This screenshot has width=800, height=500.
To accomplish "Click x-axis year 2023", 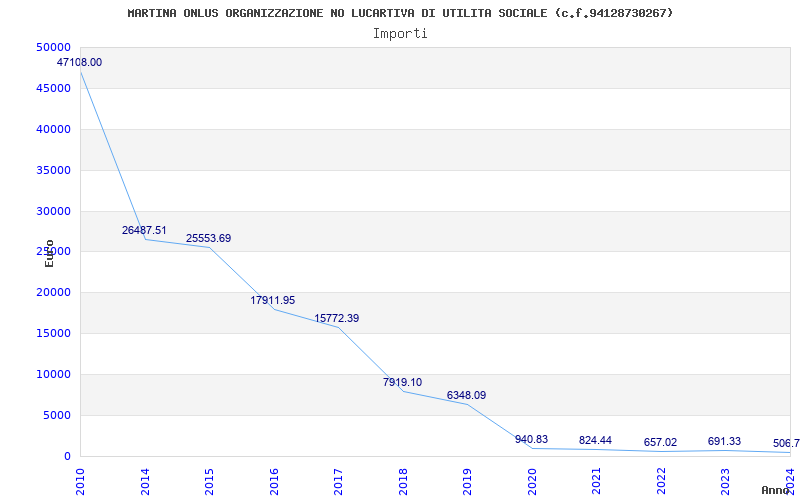I will pos(726,481).
